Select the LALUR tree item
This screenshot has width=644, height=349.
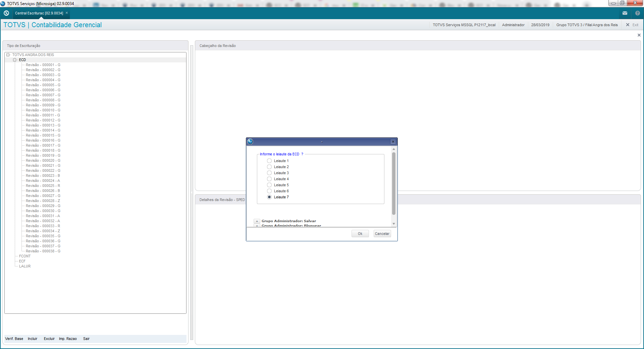[x=25, y=266]
